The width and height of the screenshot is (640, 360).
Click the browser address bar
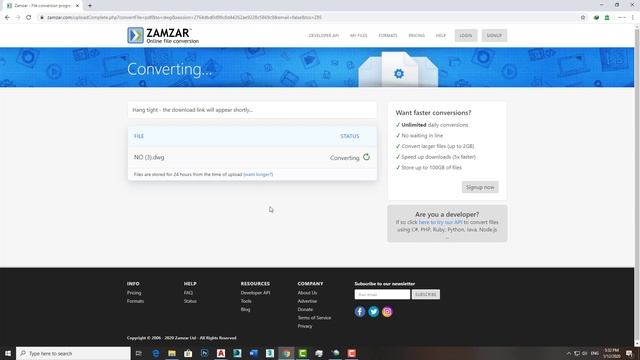tap(306, 18)
